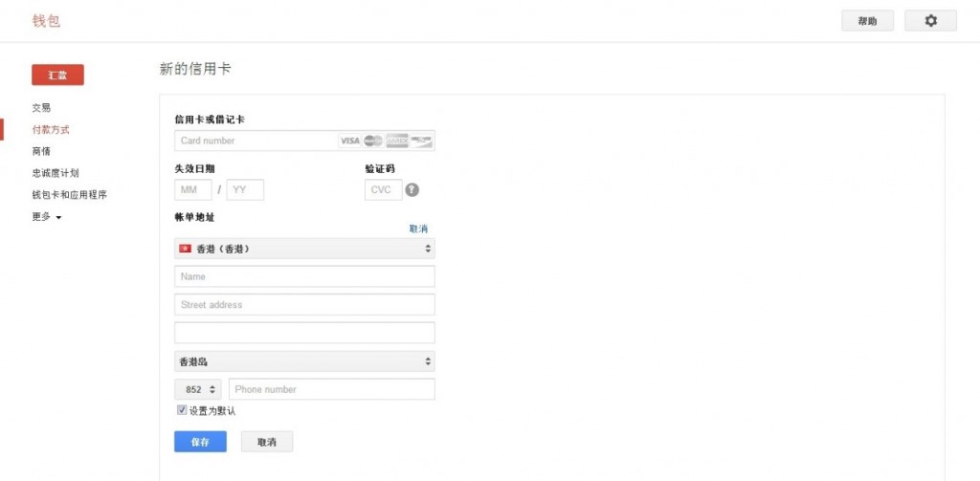Screen dimensions: 980x481
Task: Click the Visa card logo
Action: pyautogui.click(x=349, y=141)
